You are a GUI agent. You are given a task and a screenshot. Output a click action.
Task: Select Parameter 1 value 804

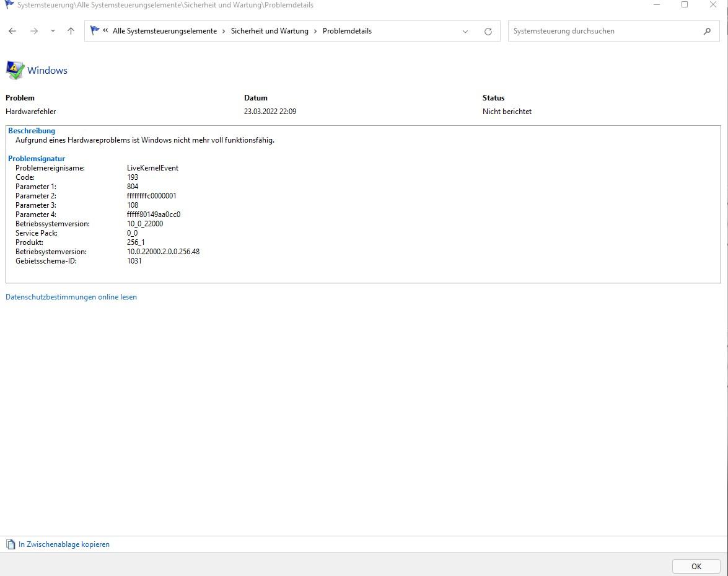point(133,187)
